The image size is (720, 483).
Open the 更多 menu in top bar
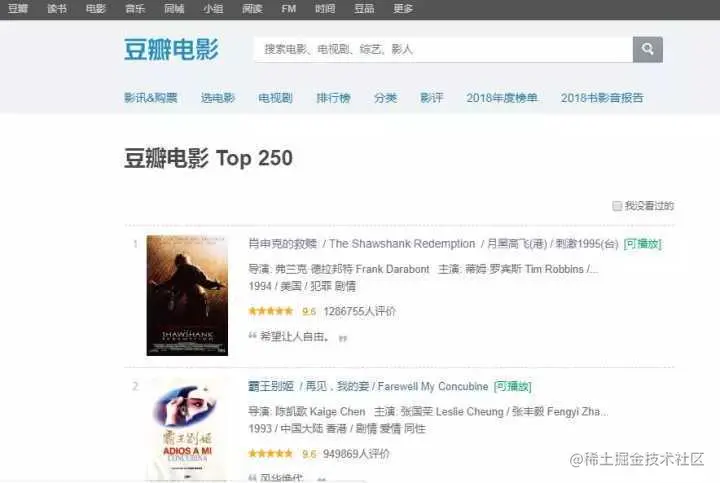click(403, 8)
